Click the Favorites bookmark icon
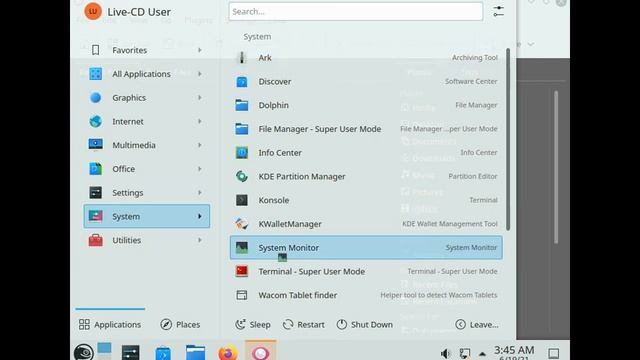This screenshot has width=640, height=360. click(x=96, y=50)
